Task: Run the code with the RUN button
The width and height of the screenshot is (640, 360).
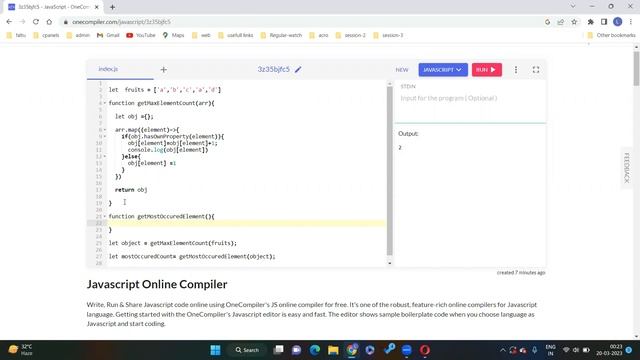Action: 487,70
